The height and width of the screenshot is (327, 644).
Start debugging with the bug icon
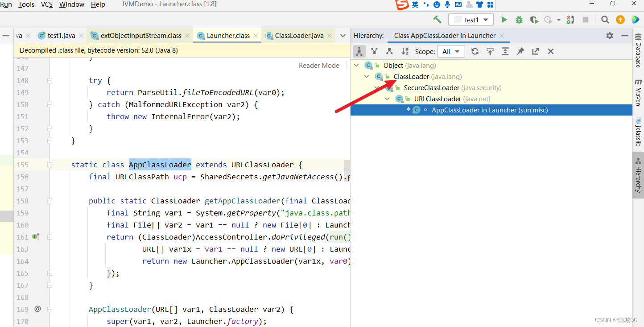pyautogui.click(x=519, y=20)
